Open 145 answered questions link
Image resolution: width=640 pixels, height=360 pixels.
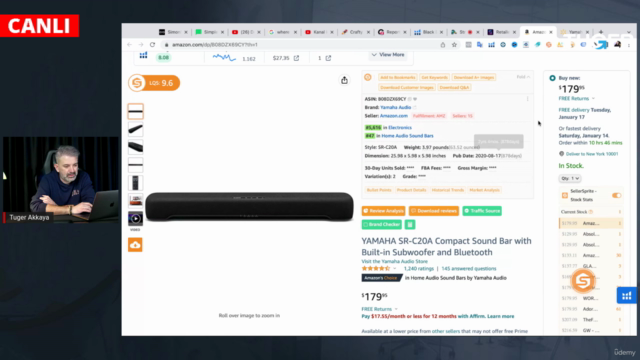469,269
